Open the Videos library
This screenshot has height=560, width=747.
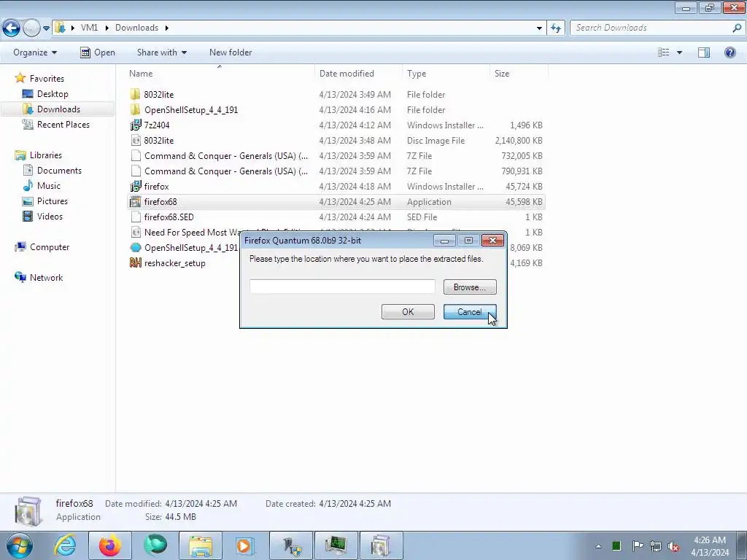point(50,216)
